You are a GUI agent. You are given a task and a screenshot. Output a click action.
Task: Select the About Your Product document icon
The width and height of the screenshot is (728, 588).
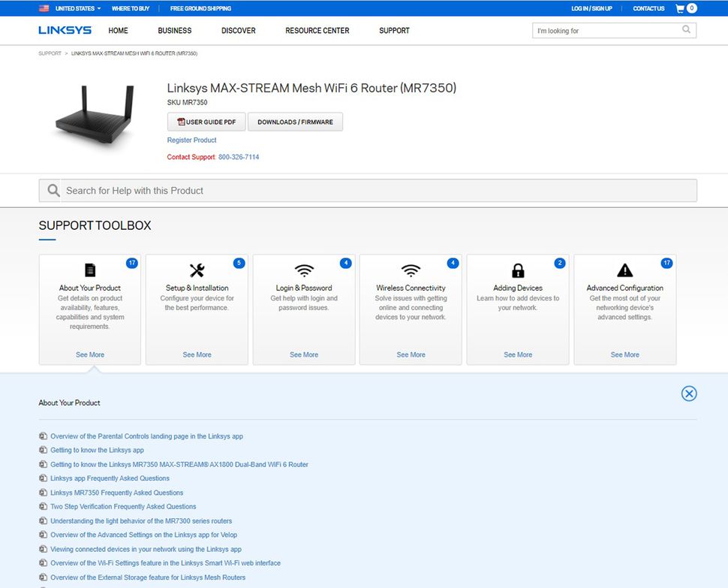(89, 269)
